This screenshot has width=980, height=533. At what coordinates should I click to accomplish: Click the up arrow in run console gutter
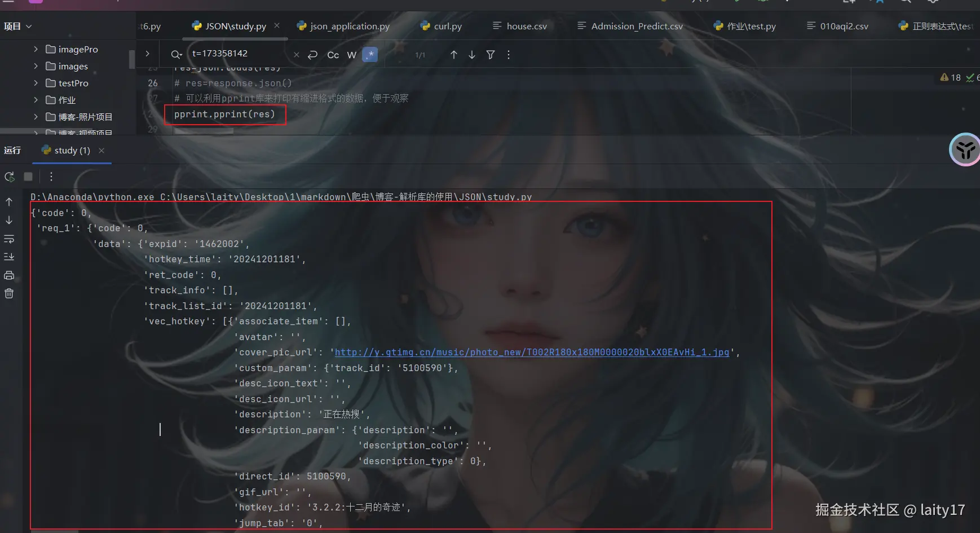[x=9, y=202]
